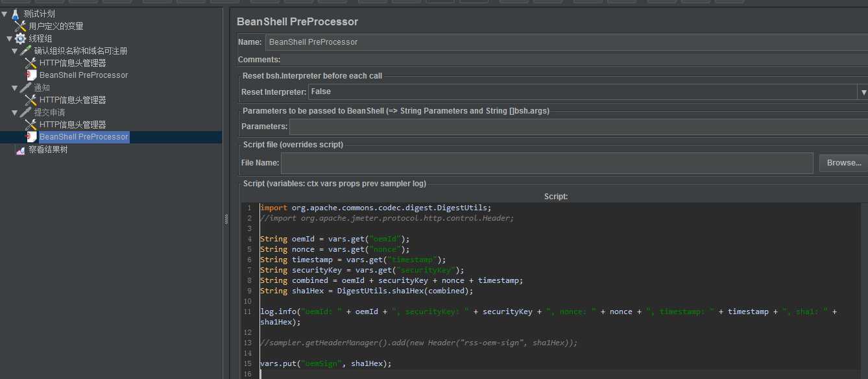
Task: Click the File Name input field
Action: click(x=546, y=163)
